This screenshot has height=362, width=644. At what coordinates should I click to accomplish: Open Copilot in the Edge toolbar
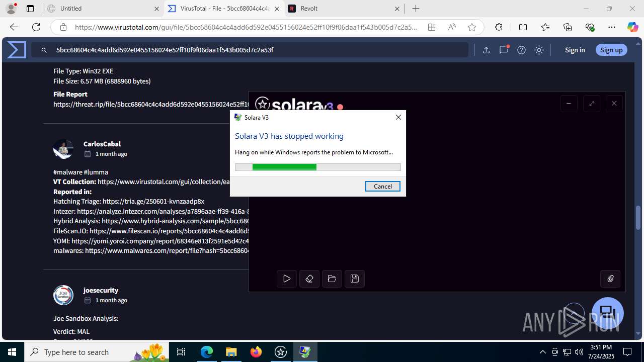[x=632, y=27]
